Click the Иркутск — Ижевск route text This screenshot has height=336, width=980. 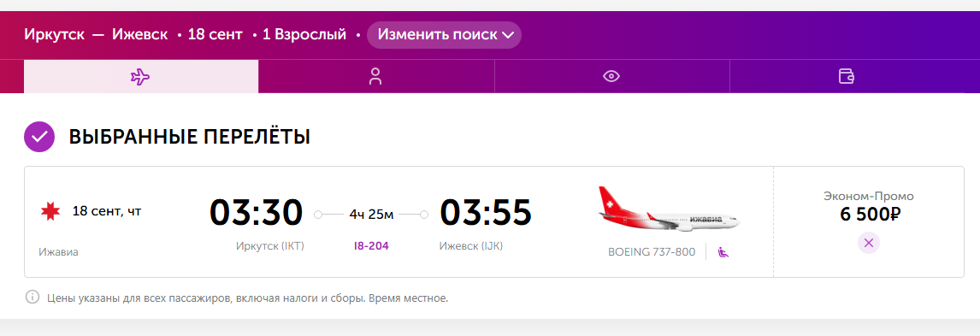[97, 34]
